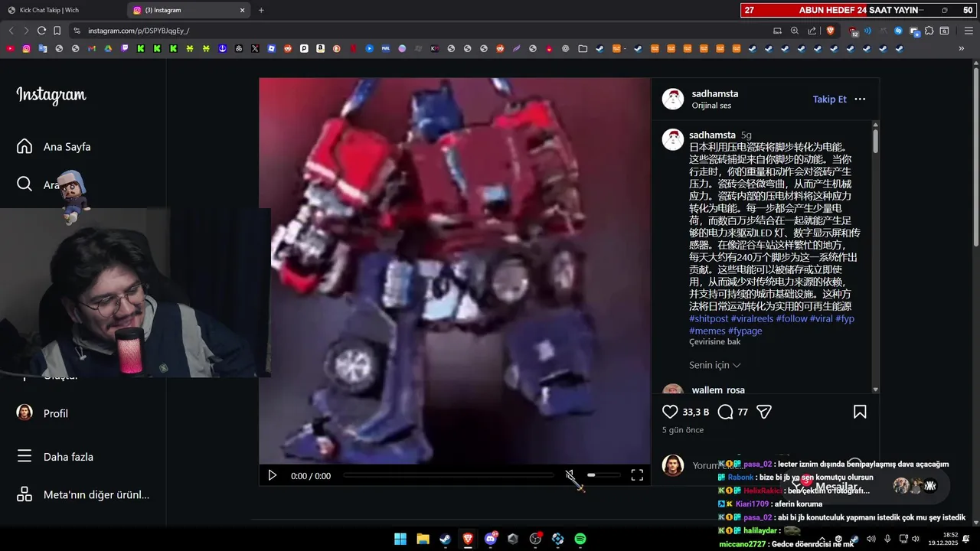Open Instagram bookmark in bookmarks bar

(x=26, y=48)
